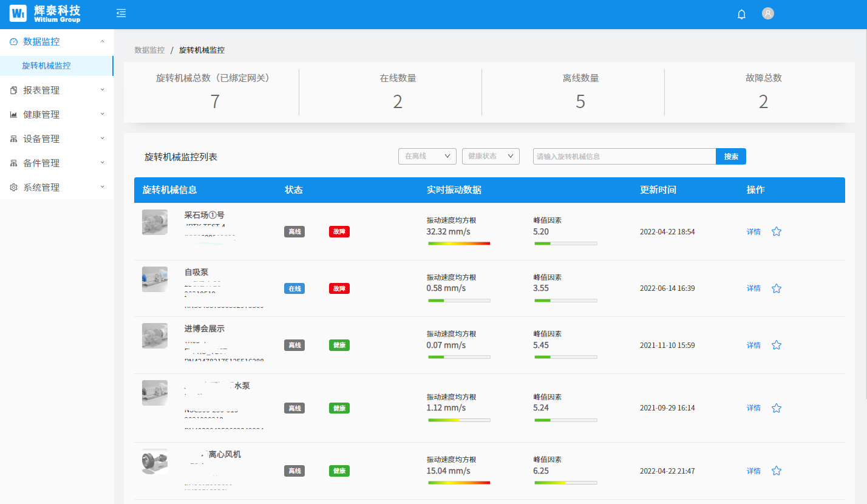Click the 32.32 mm/s vibration velocity bar
Image resolution: width=867 pixels, height=504 pixels.
(459, 243)
